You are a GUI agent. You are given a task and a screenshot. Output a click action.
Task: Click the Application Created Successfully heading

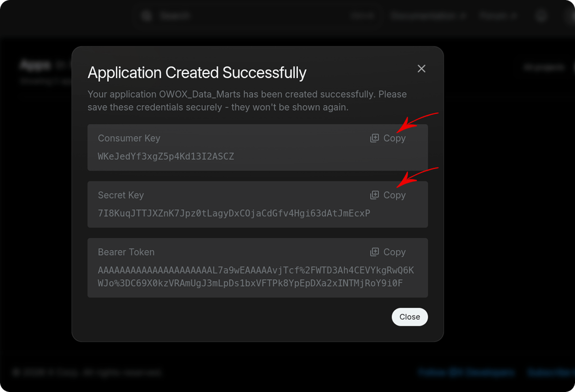(x=197, y=72)
